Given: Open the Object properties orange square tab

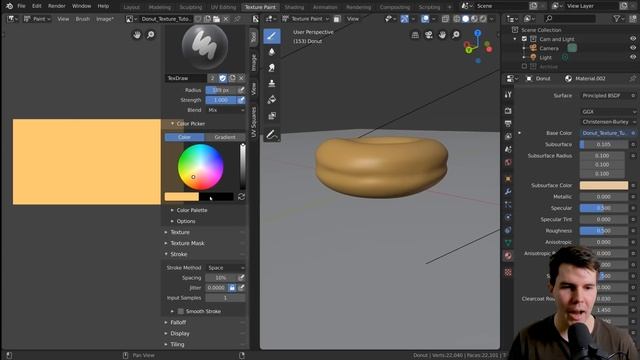Looking at the screenshot, I should pyautogui.click(x=508, y=179).
